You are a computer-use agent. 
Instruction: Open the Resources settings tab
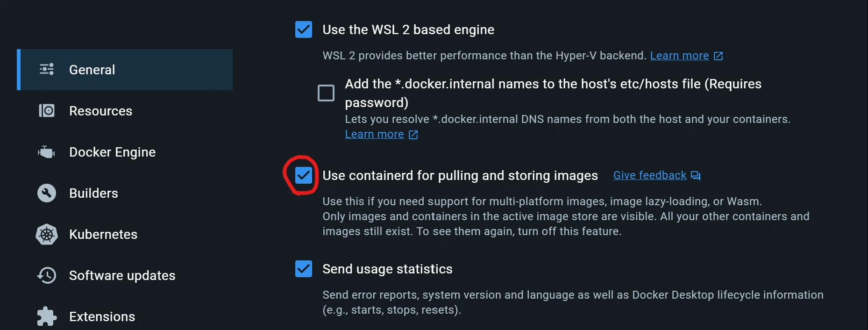(x=100, y=111)
